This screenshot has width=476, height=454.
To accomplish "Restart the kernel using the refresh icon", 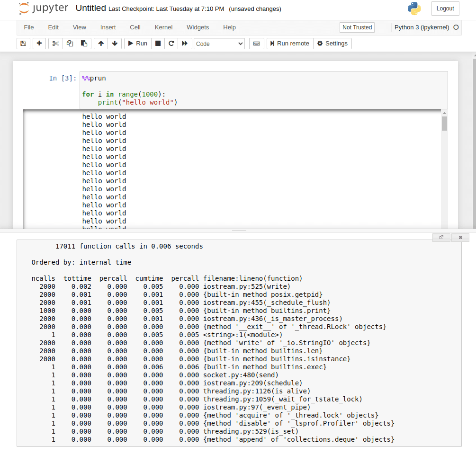I will point(171,43).
